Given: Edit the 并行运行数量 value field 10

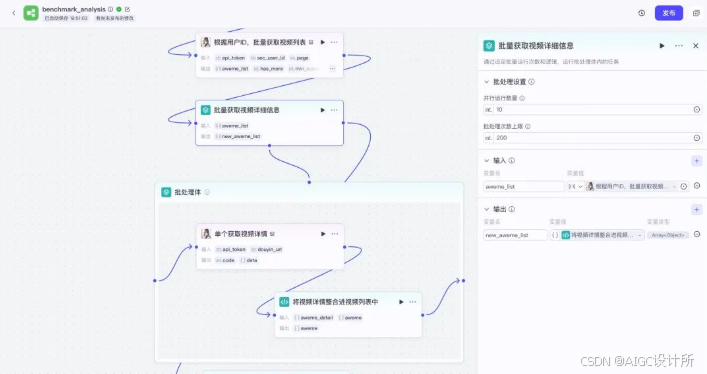Looking at the screenshot, I should pyautogui.click(x=592, y=110).
